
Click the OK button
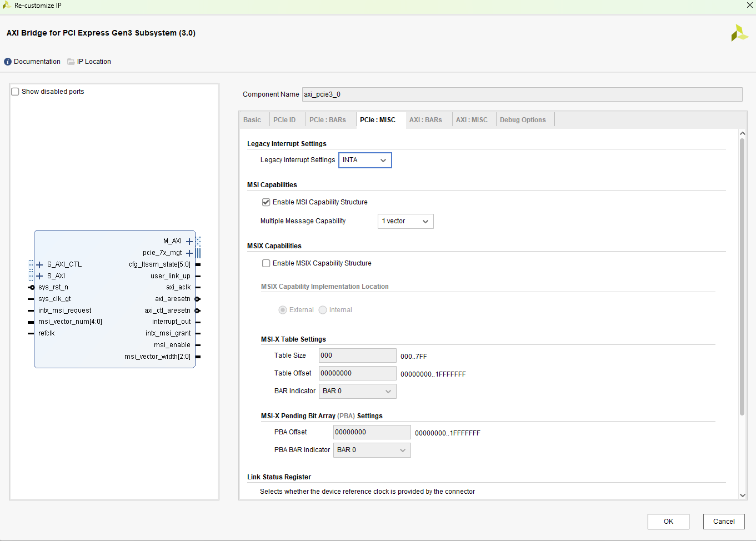pos(668,522)
